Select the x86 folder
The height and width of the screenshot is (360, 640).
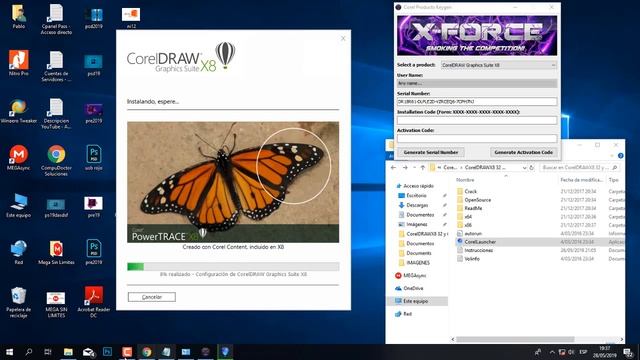click(468, 225)
